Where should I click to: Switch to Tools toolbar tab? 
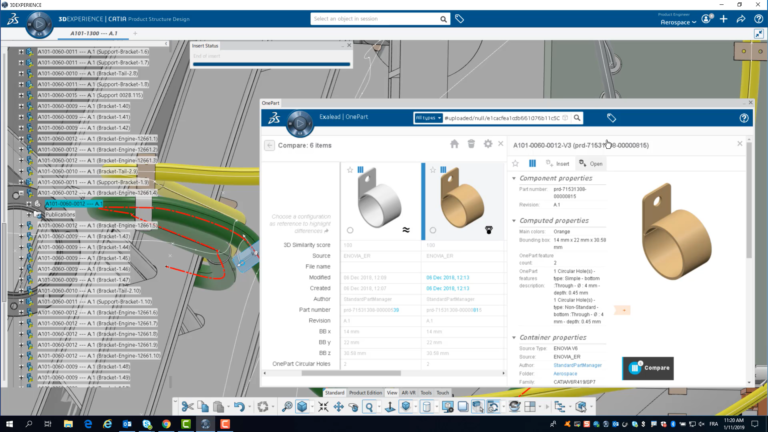point(426,393)
